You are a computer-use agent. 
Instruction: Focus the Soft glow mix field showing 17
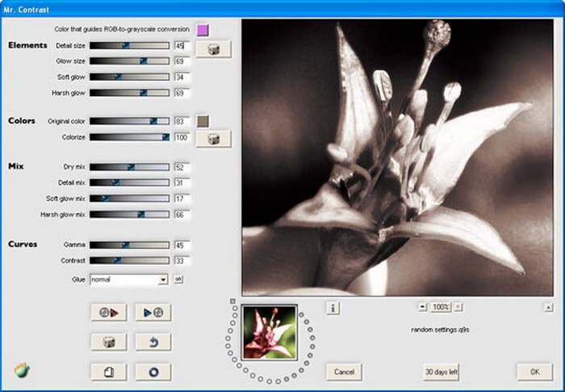click(x=182, y=198)
